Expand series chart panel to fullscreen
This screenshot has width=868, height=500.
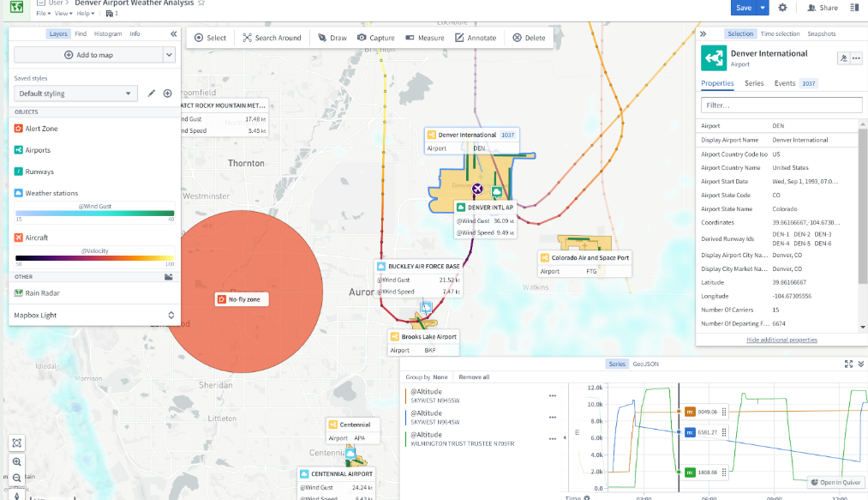848,364
